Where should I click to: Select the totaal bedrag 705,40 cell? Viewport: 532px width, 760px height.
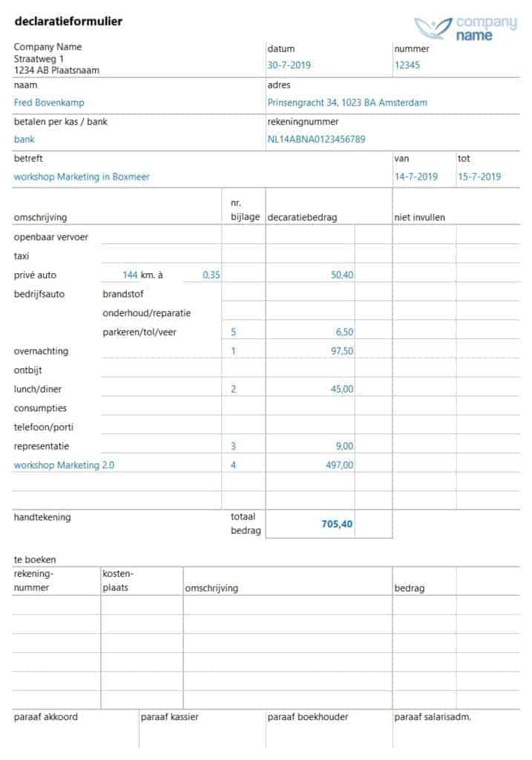(x=310, y=524)
